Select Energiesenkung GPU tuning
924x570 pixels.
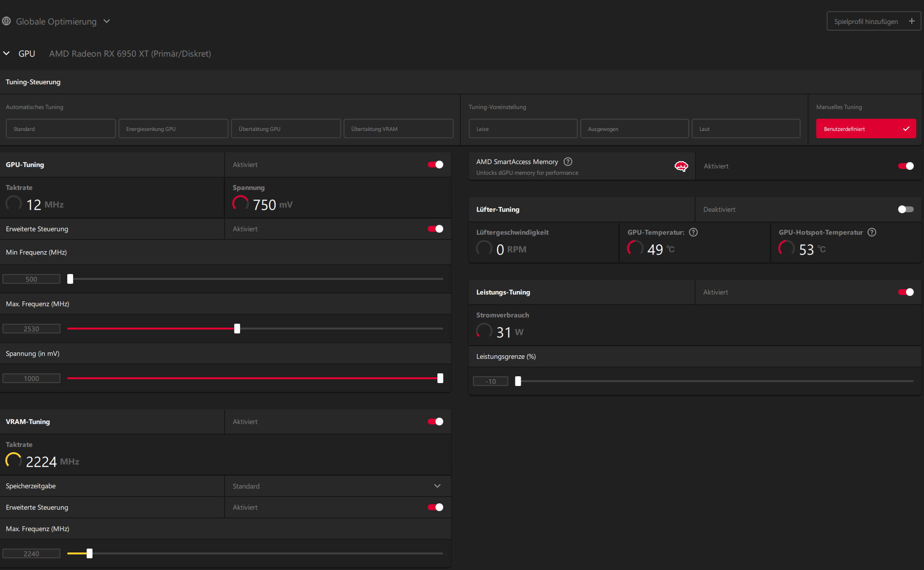click(x=173, y=129)
